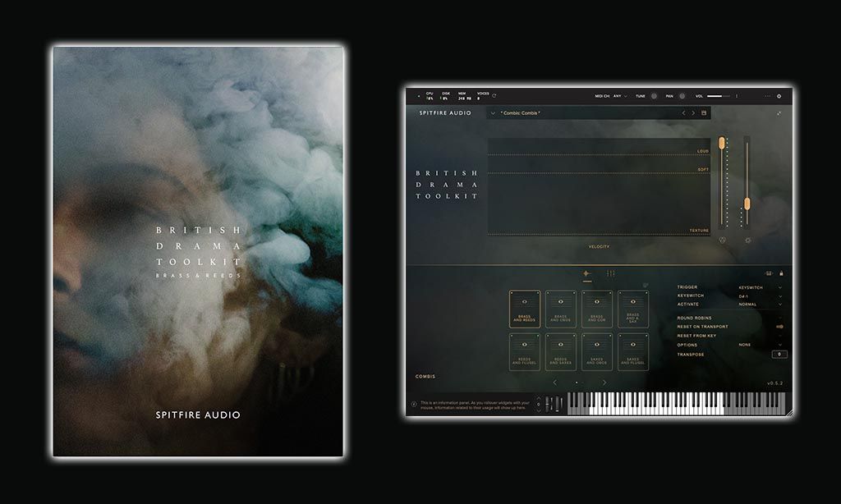Click the COMBIS label at lower left

click(x=425, y=377)
